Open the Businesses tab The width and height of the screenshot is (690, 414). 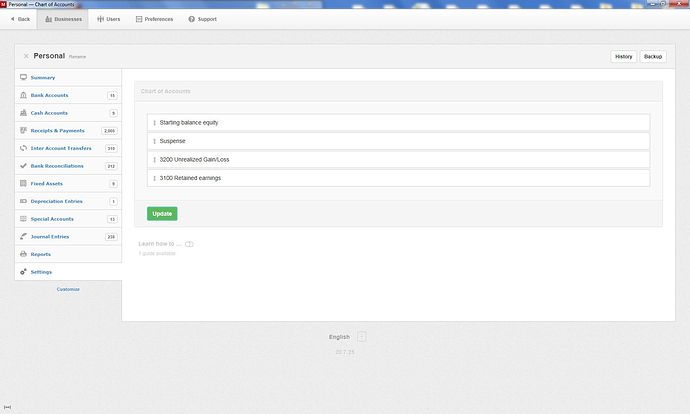click(63, 19)
